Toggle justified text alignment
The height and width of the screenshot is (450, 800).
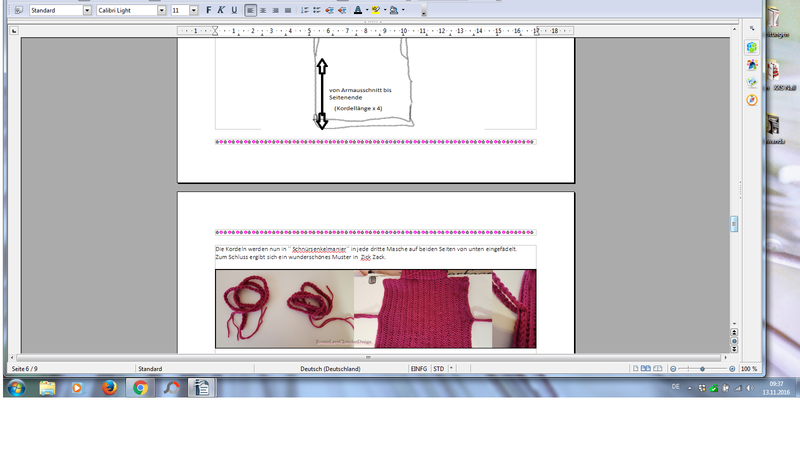[288, 10]
